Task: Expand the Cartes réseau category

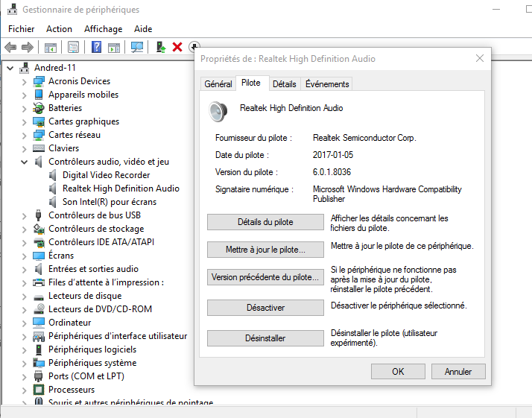Action: (24, 136)
